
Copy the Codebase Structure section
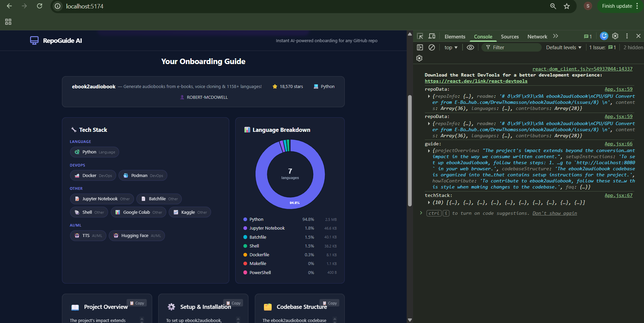(330, 303)
